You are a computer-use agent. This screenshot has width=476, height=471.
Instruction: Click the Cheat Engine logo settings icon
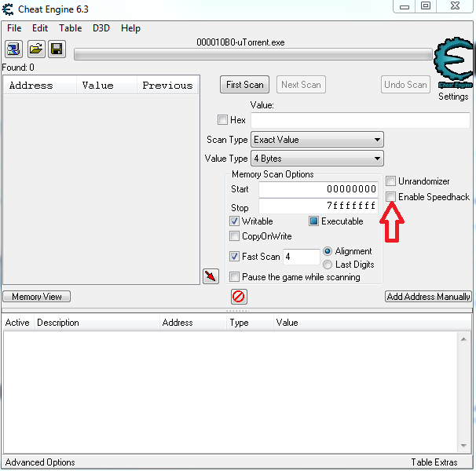(454, 63)
